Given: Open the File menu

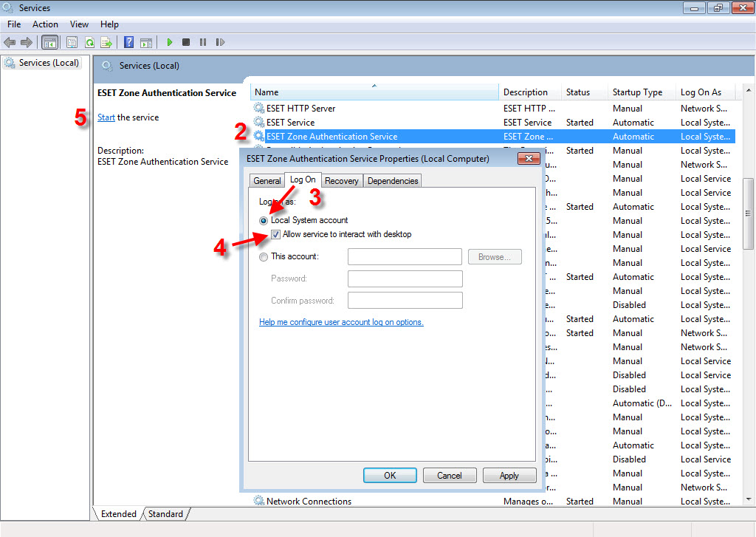Looking at the screenshot, I should click(14, 24).
